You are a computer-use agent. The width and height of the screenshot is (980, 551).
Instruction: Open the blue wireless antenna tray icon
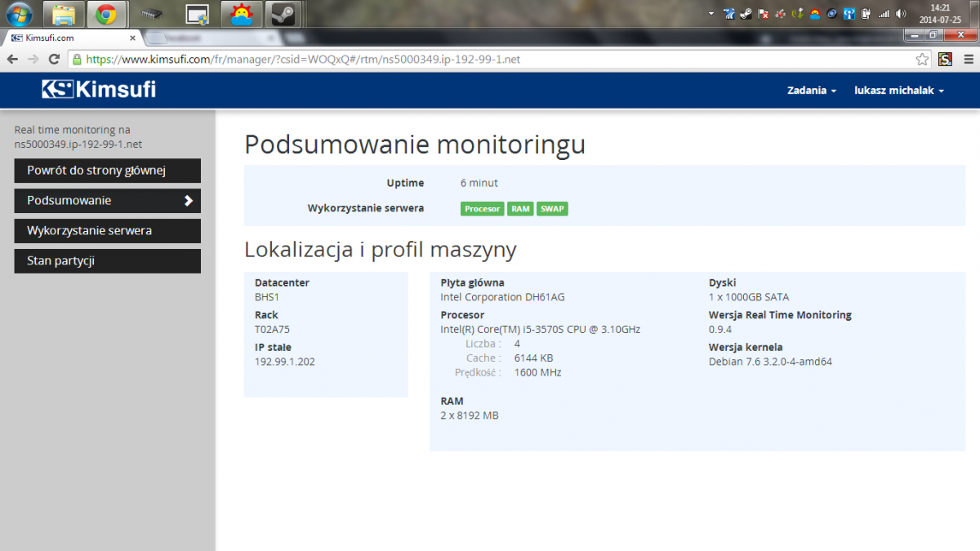(x=849, y=14)
